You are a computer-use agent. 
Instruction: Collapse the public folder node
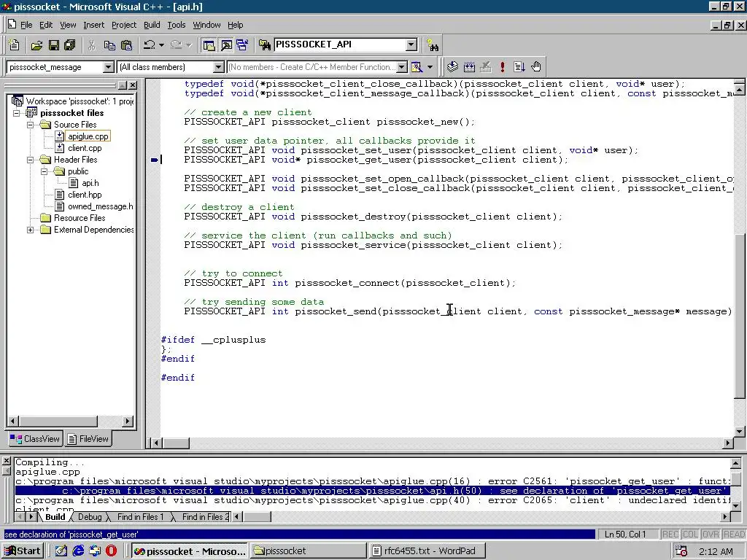pos(44,171)
